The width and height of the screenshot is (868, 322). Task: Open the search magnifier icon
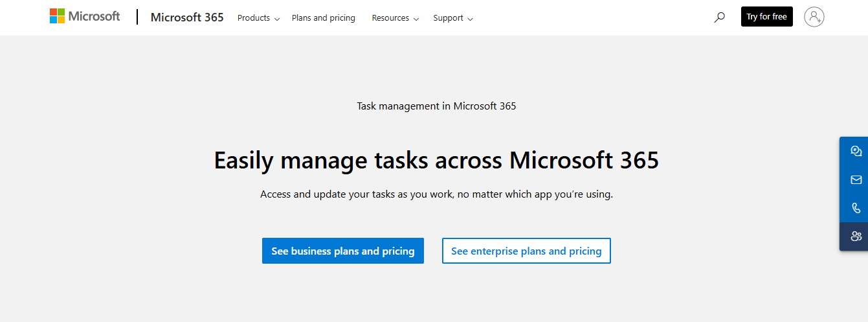[719, 17]
